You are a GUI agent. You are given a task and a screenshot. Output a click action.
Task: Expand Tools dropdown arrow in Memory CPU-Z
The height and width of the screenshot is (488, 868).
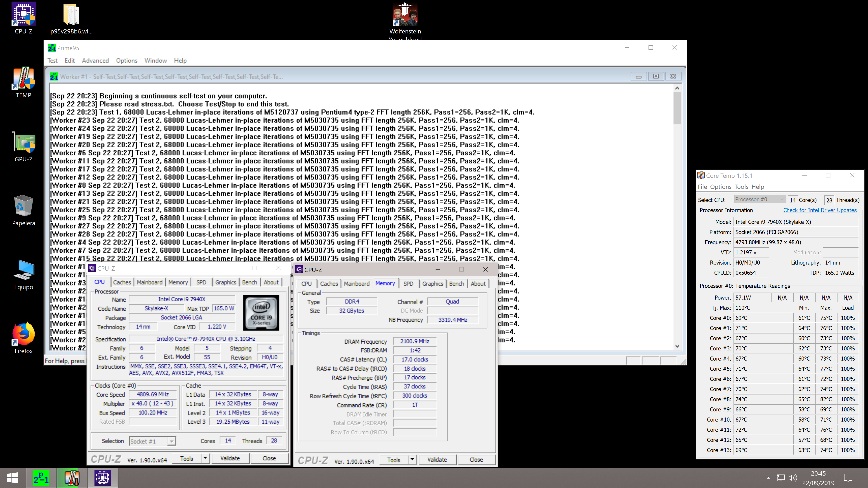(x=412, y=459)
